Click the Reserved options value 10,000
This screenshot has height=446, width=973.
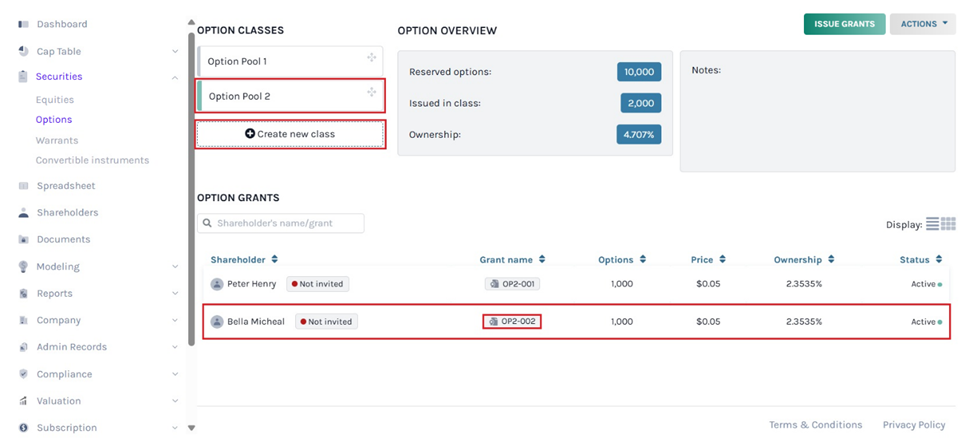[x=639, y=72]
